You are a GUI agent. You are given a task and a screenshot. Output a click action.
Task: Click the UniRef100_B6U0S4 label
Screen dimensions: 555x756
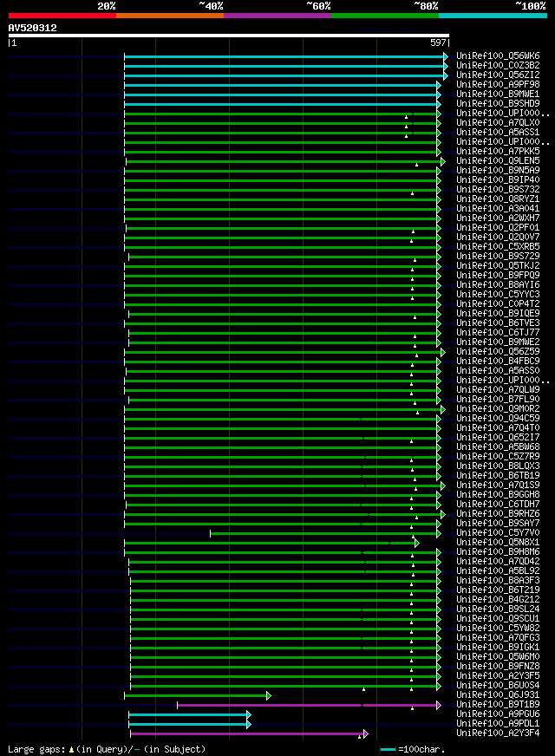tap(498, 686)
